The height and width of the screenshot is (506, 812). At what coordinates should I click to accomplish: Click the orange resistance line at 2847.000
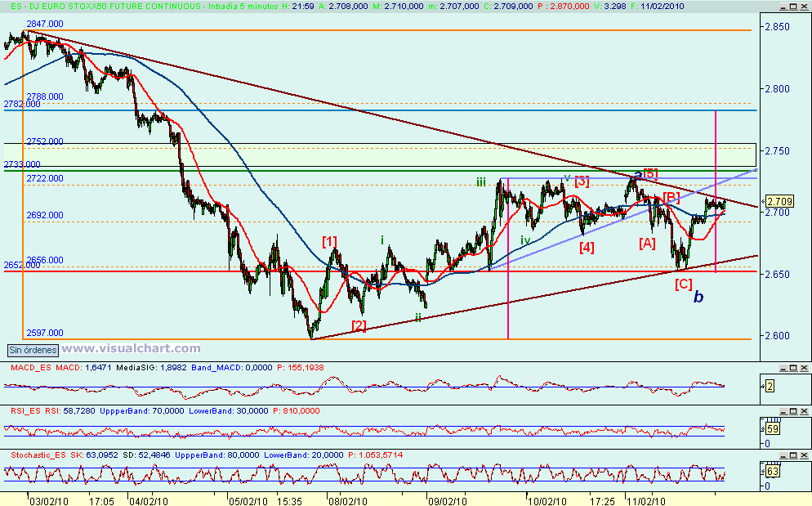click(x=408, y=31)
